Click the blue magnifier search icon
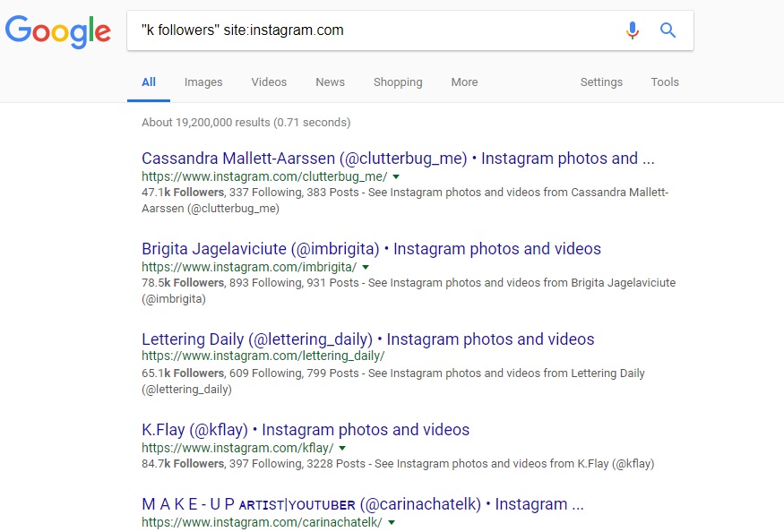Image resolution: width=784 pixels, height=532 pixels. tap(668, 30)
